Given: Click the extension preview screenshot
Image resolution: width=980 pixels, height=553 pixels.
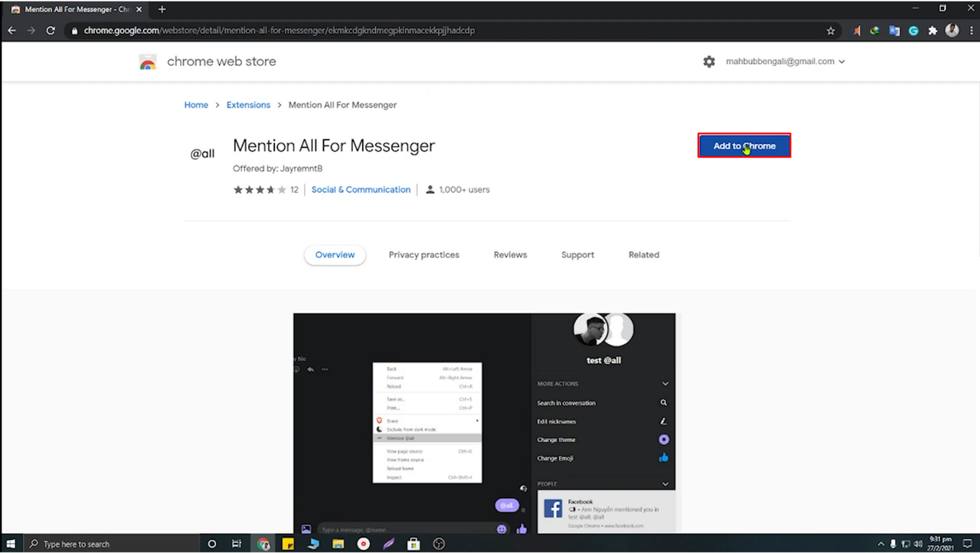Looking at the screenshot, I should (x=485, y=423).
